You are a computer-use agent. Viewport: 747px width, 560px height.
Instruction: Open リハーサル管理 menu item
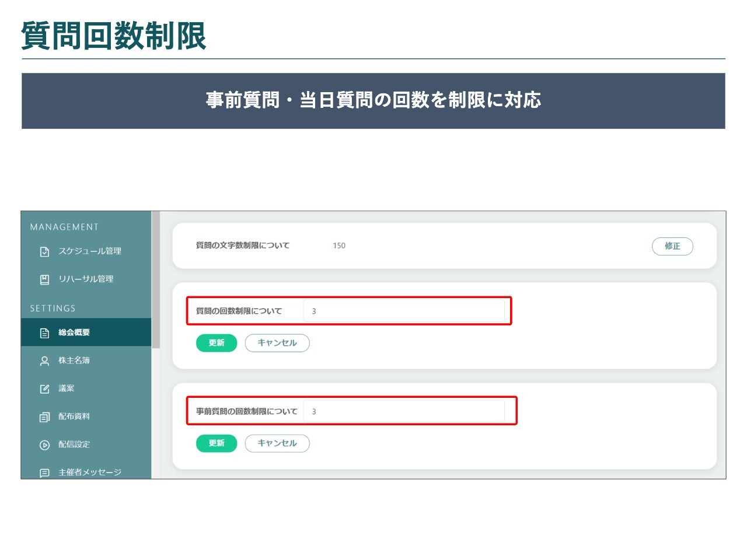(86, 279)
